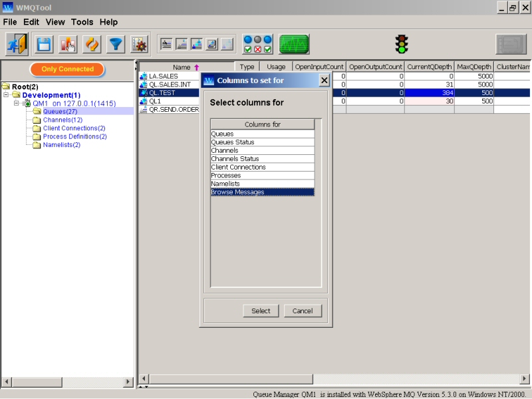The height and width of the screenshot is (399, 532).
Task: Open the Edit menu
Action: click(31, 22)
